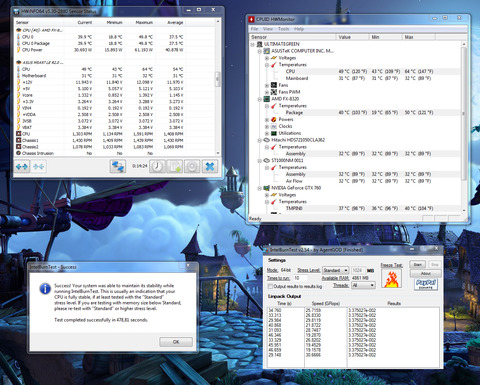Select the Mainboard temperature row in HWMonitor
Screen dimensions: 480x385
(356, 78)
